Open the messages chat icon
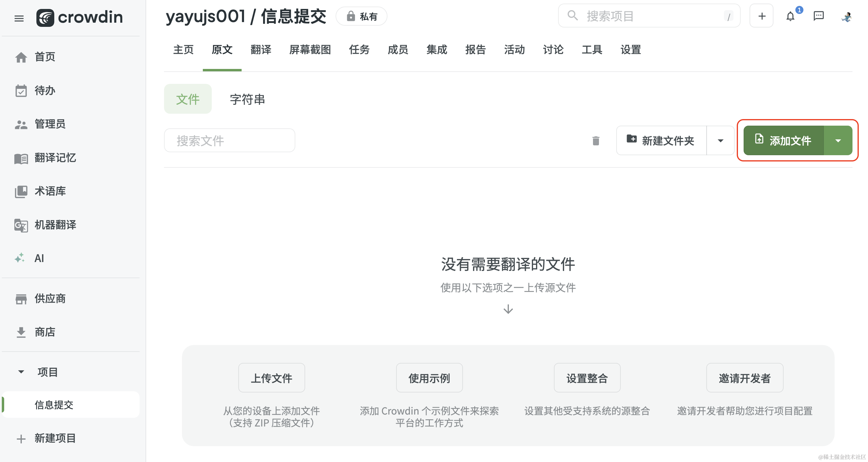The image size is (868, 462). pyautogui.click(x=819, y=16)
